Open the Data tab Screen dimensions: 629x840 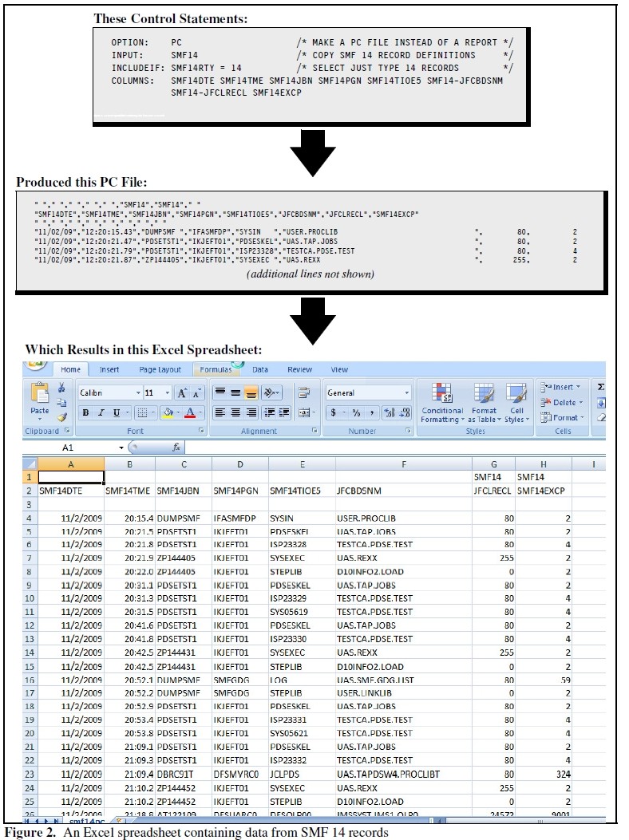click(260, 369)
